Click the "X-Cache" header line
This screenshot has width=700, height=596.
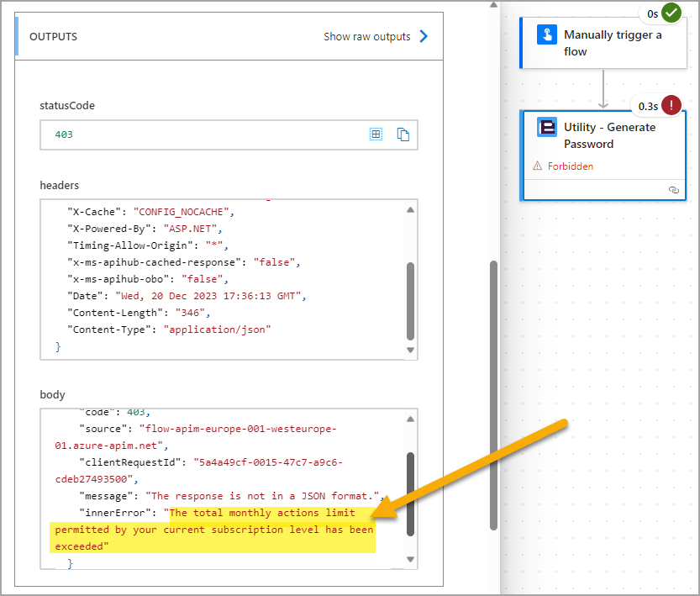151,212
